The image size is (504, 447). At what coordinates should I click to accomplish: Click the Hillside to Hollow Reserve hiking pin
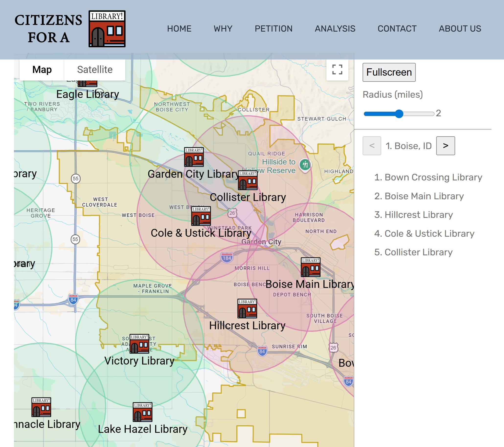(x=305, y=165)
